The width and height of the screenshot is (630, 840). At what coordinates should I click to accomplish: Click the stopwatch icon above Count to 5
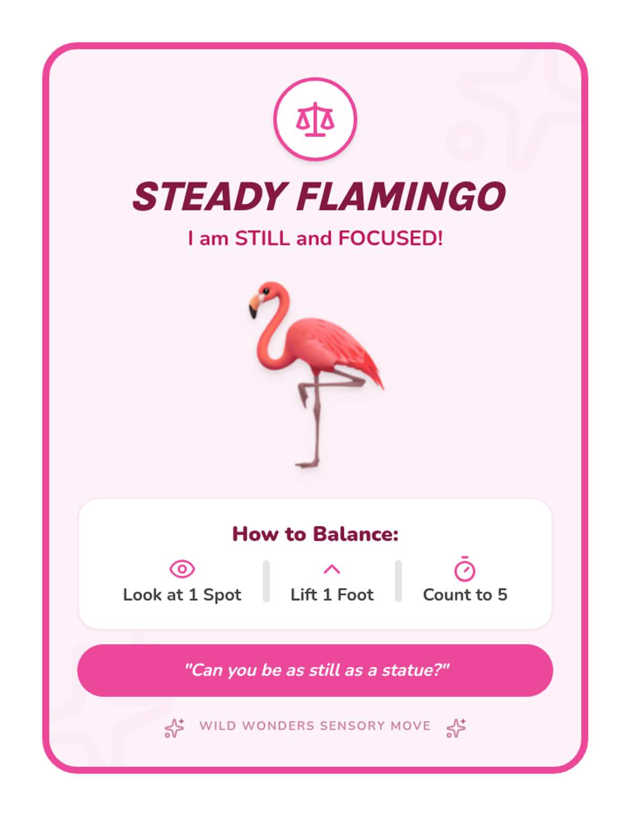[465, 569]
